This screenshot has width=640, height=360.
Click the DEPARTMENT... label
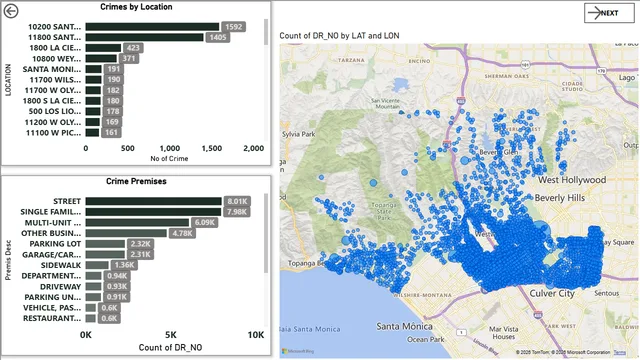point(51,276)
